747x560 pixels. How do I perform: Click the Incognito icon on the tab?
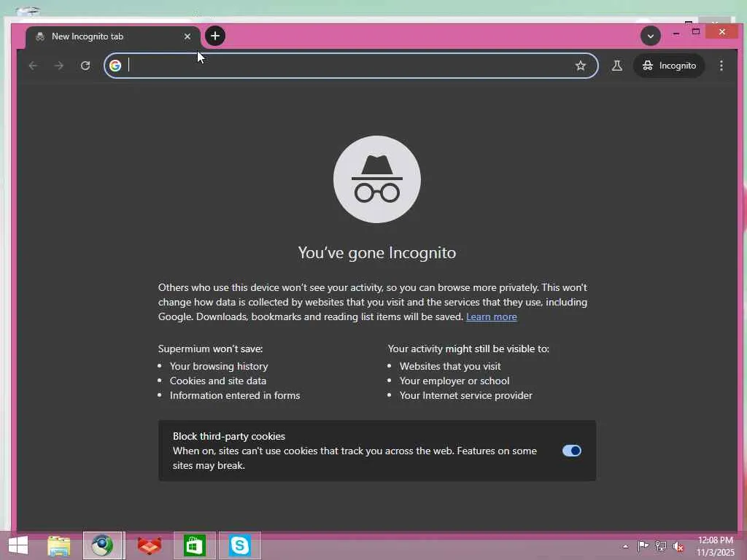(x=41, y=36)
